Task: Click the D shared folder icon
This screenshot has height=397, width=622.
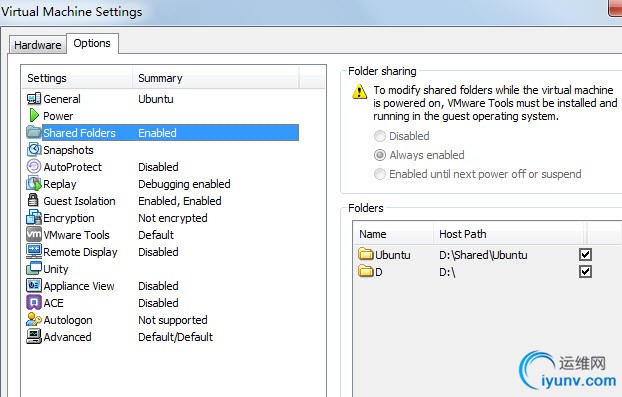Action: [365, 271]
